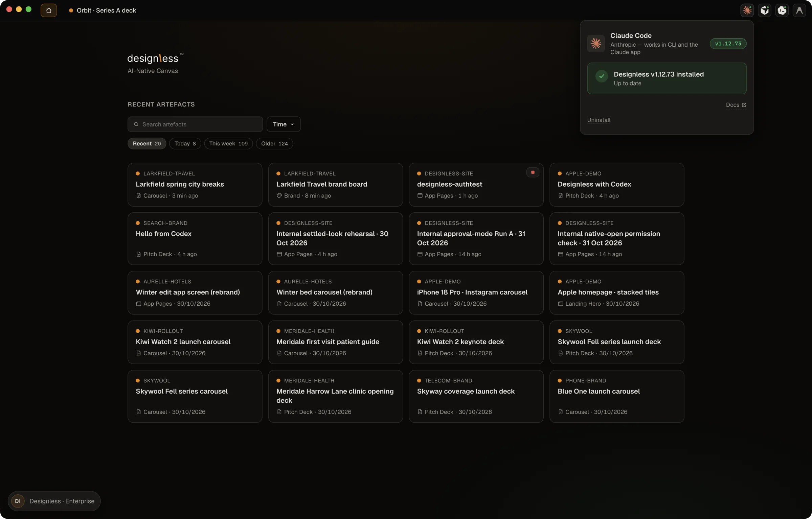Select the Older 124 filter
This screenshot has height=519, width=812.
(x=274, y=144)
